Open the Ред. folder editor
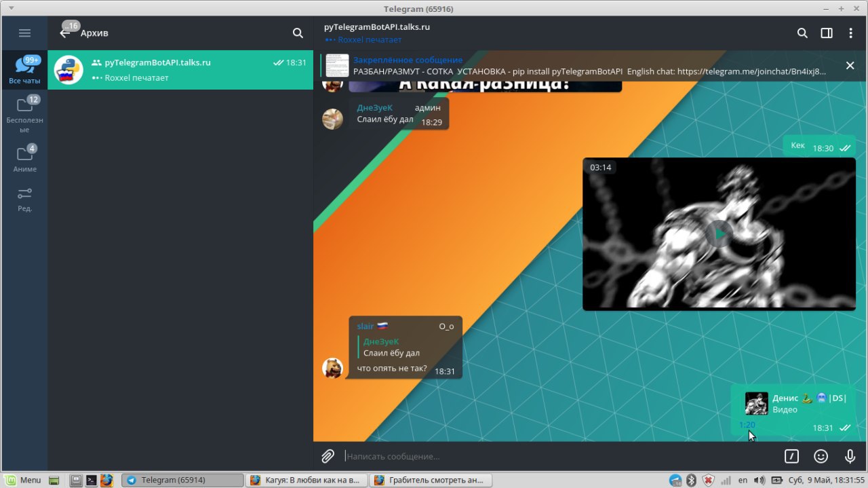Screen dimensions: 868x488 click(x=24, y=199)
